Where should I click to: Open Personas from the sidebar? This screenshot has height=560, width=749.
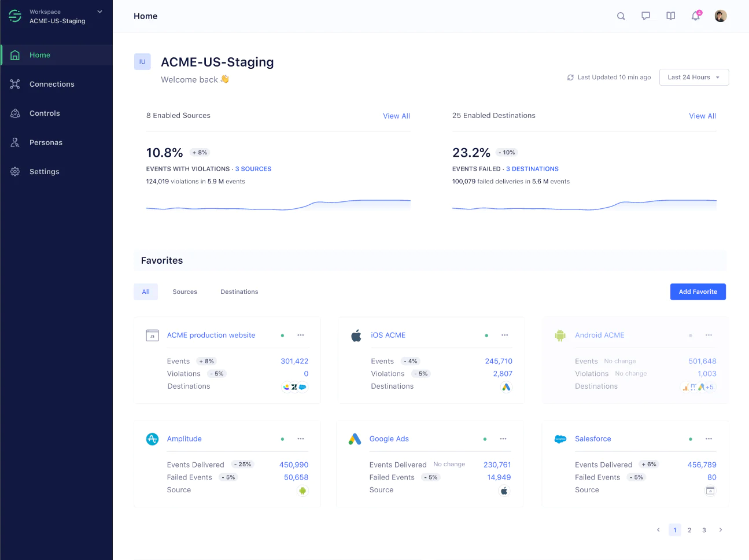[x=47, y=142]
